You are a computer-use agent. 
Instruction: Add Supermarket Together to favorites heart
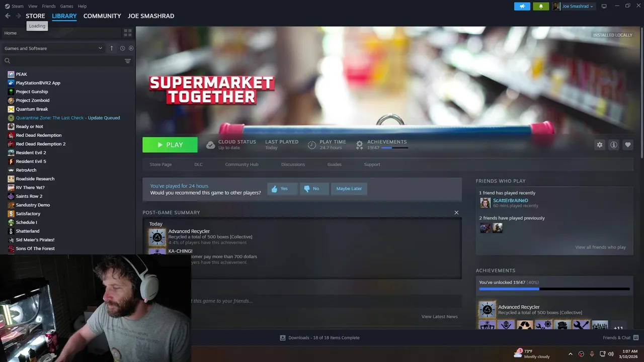(x=627, y=145)
